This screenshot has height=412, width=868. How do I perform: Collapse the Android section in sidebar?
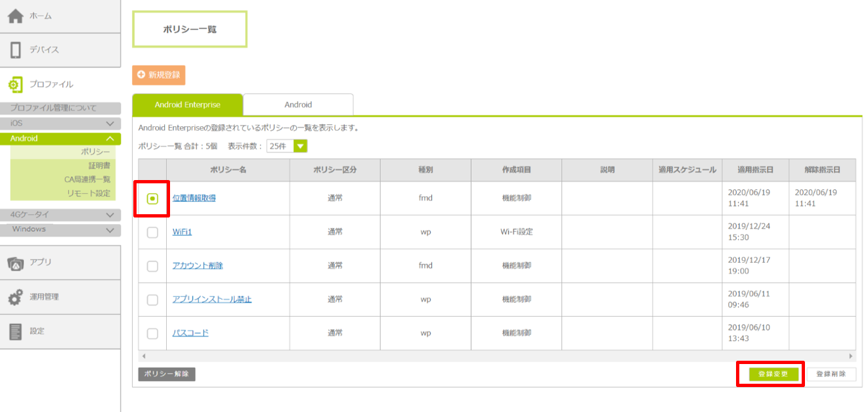click(110, 139)
